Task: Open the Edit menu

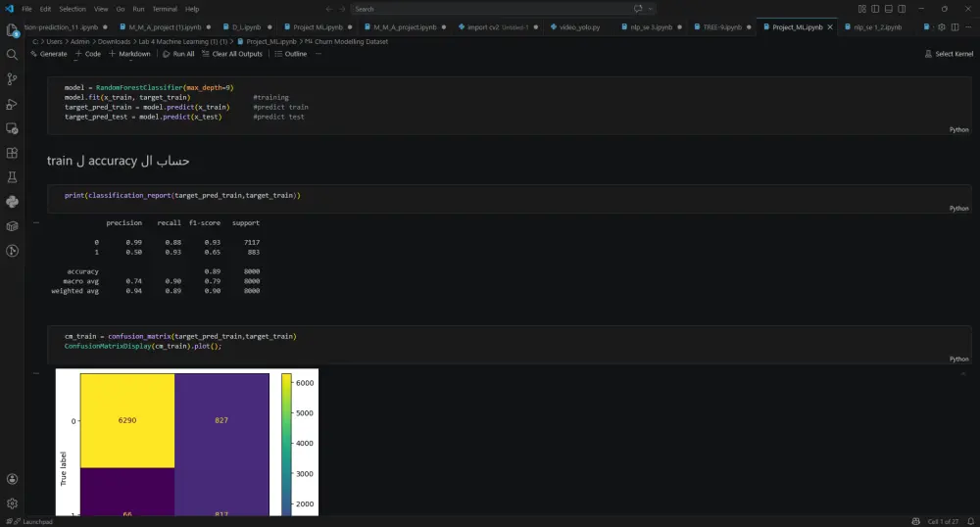Action: pos(46,9)
